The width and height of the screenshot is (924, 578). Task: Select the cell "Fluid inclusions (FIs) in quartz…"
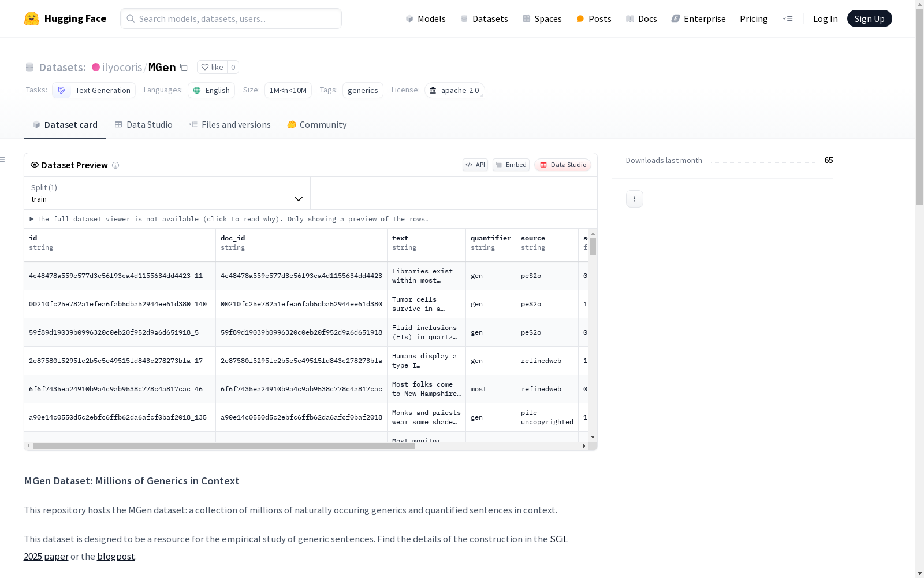427,332
